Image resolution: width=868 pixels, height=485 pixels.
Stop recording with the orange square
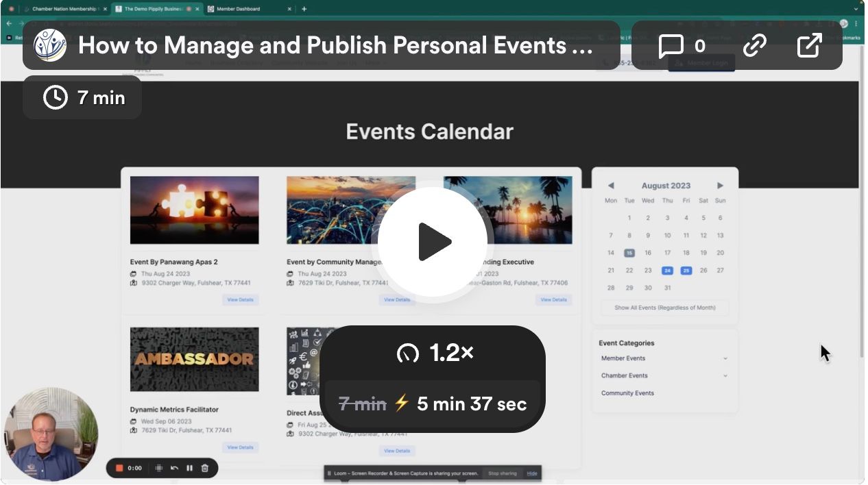(x=119, y=468)
